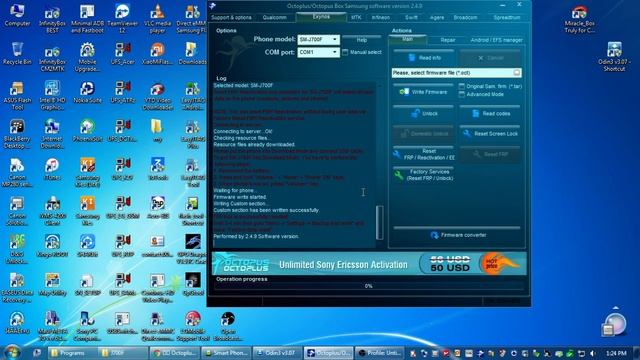Click the Help button

tap(362, 40)
